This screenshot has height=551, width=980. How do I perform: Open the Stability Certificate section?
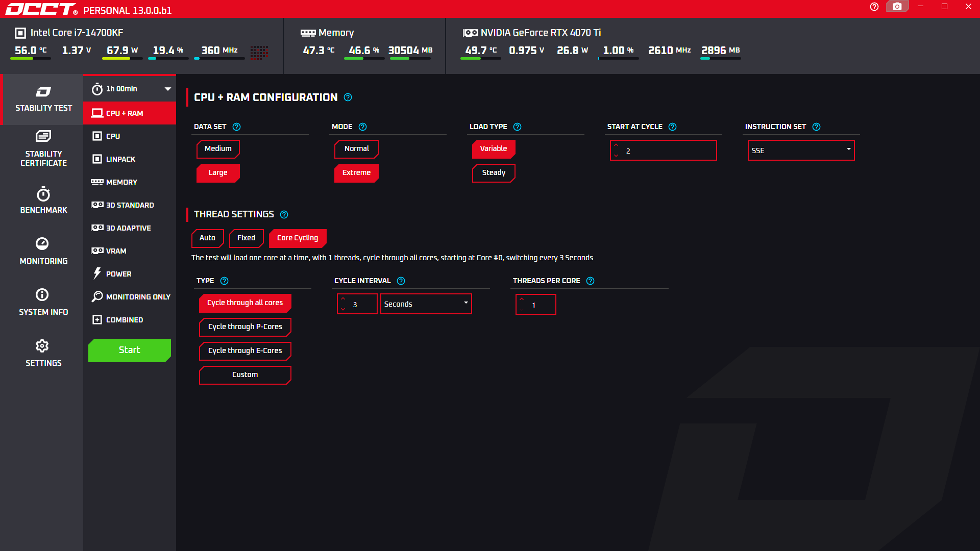(x=43, y=149)
